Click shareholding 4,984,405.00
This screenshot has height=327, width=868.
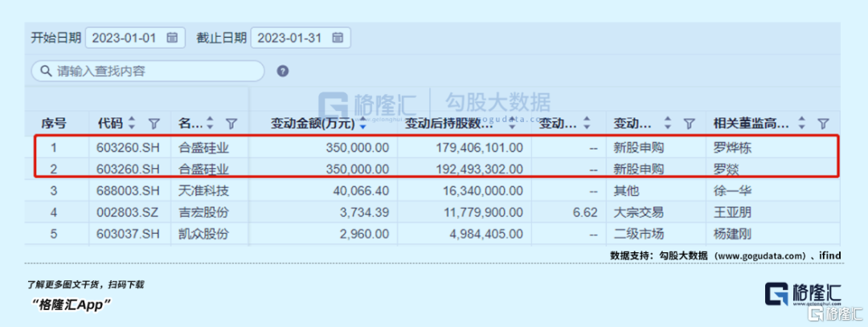485,234
